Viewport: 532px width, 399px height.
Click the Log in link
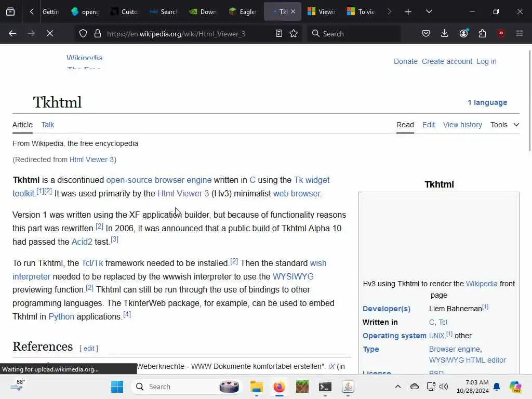486,61
